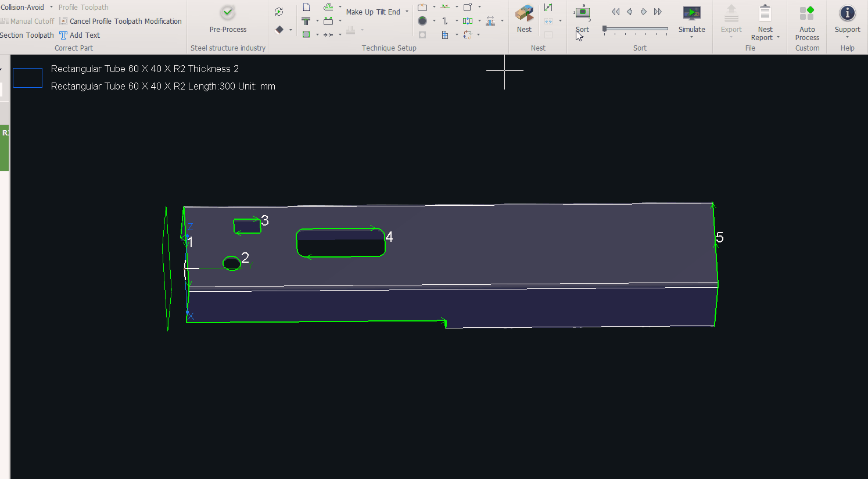Click the sort progress slider track

[636, 28]
